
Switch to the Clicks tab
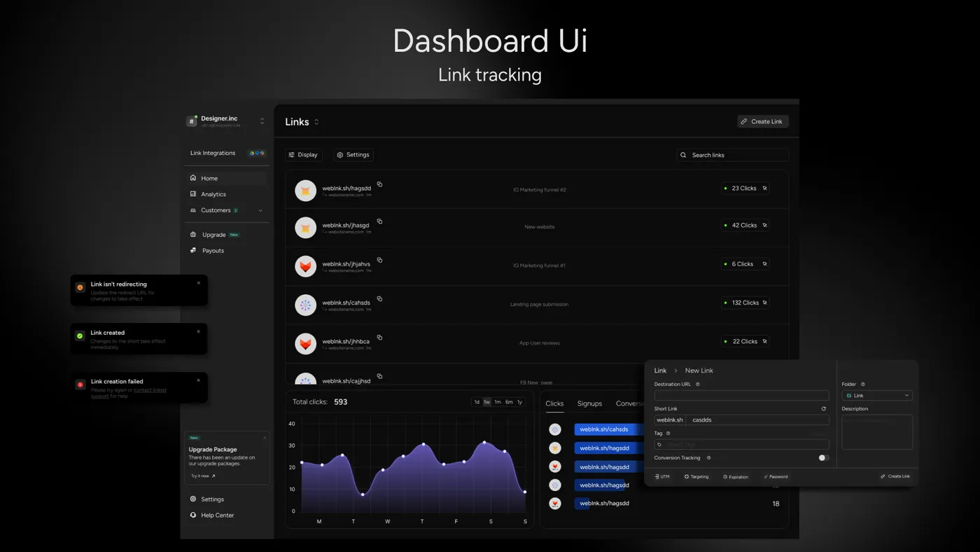coord(554,403)
